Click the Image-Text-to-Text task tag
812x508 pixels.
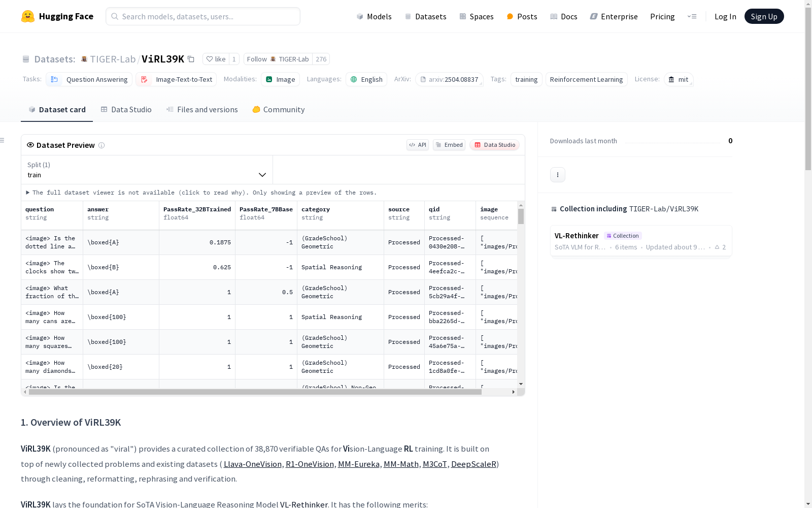coord(176,79)
